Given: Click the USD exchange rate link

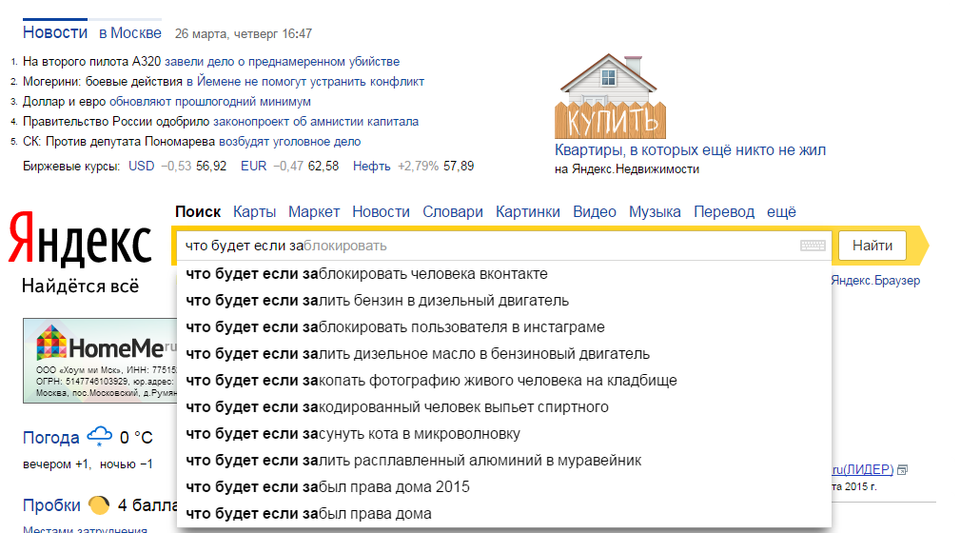Looking at the screenshot, I should point(141,166).
